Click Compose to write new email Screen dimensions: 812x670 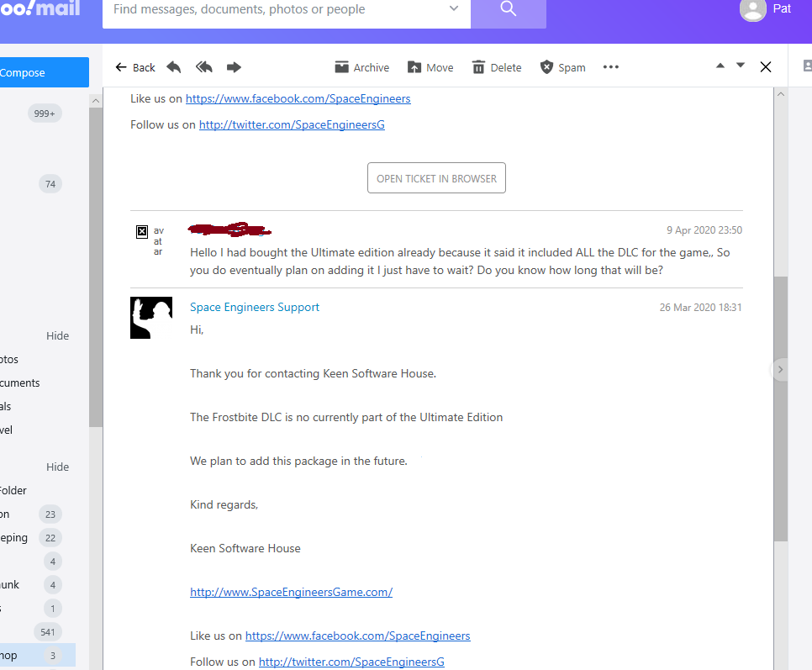coord(34,72)
